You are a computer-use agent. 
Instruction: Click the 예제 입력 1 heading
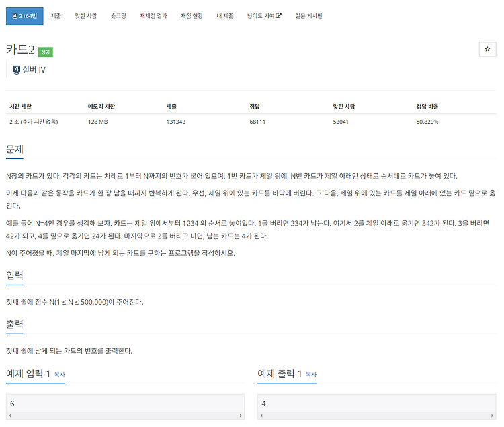tap(28, 374)
